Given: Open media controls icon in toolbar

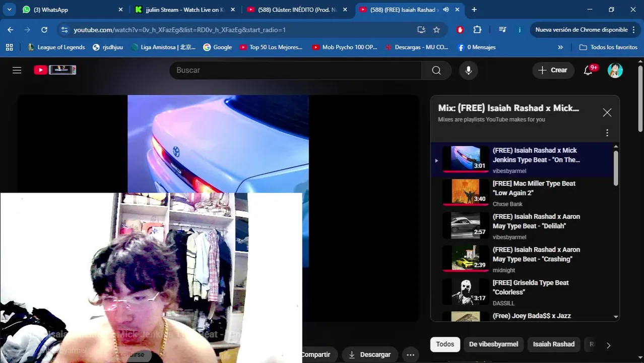Looking at the screenshot, I should (x=502, y=30).
